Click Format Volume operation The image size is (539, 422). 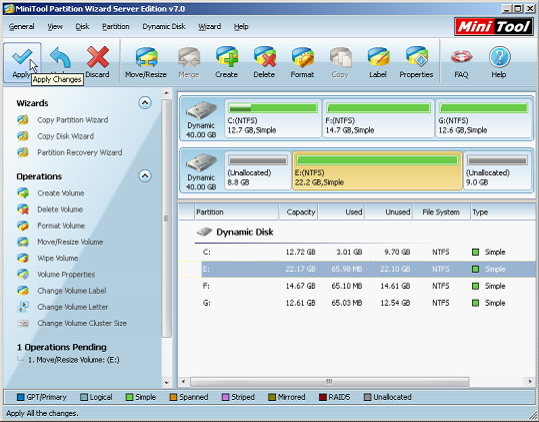(x=61, y=226)
